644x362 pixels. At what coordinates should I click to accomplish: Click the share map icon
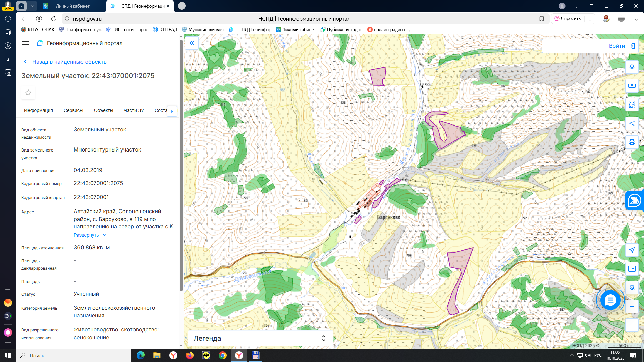[632, 123]
